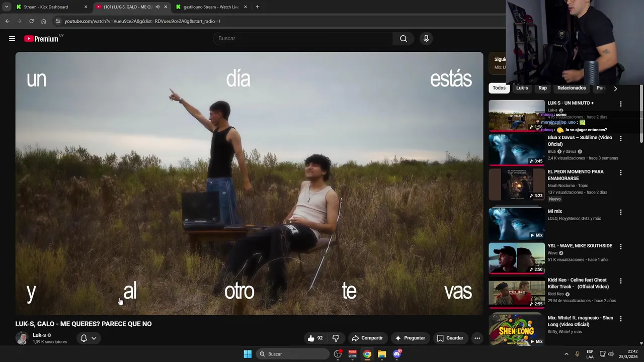
Task: Open the clock showing 21:42
Action: pos(628,354)
